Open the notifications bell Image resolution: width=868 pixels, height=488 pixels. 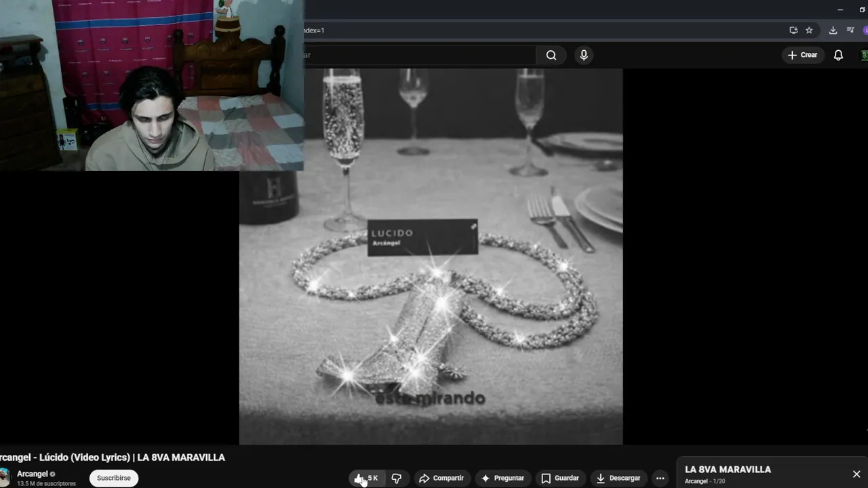(838, 55)
